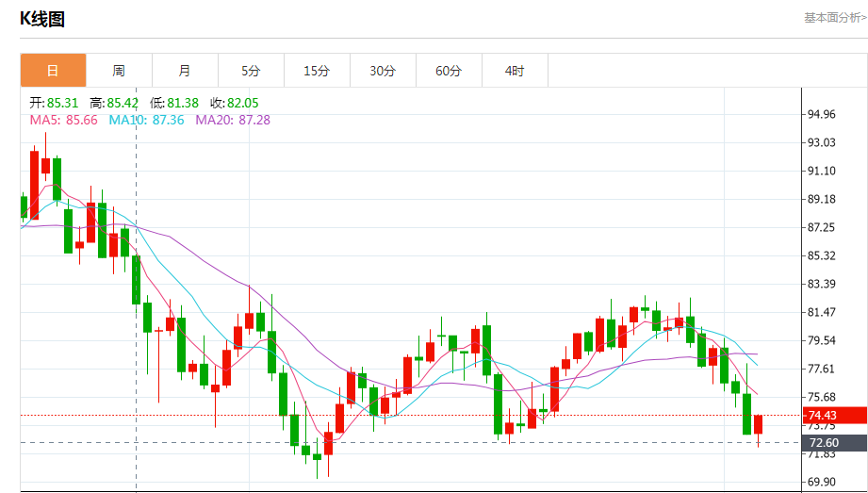
Task: Select the last red candlestick on the right
Action: (x=758, y=424)
